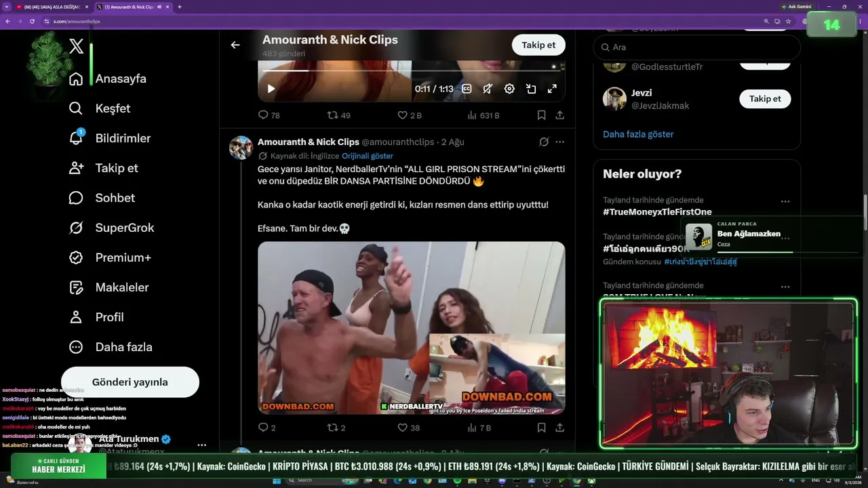Viewport: 868px width, 488px height.
Task: Open trend #TrueMoneyxTleFirstOne
Action: tap(657, 212)
